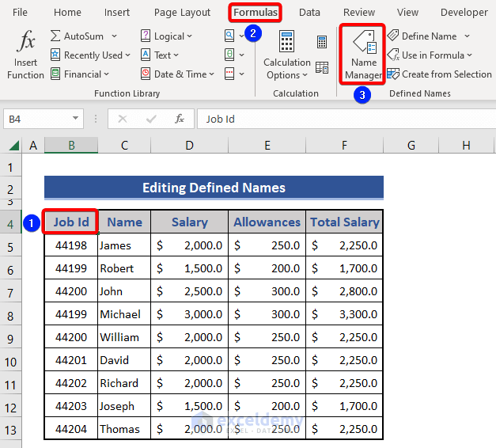
Task: Select the cell containing Thomas
Action: coord(124,429)
